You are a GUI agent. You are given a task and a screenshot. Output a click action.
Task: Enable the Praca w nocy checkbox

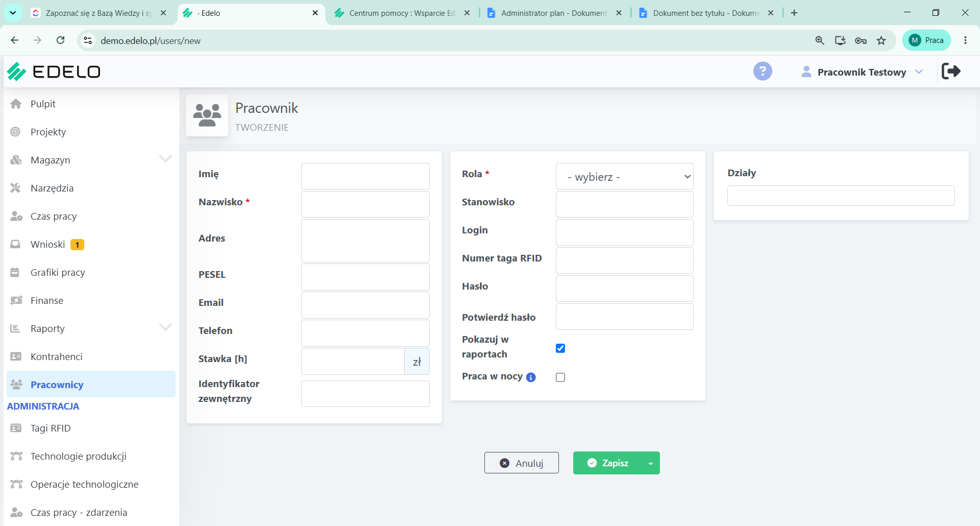pyautogui.click(x=560, y=377)
